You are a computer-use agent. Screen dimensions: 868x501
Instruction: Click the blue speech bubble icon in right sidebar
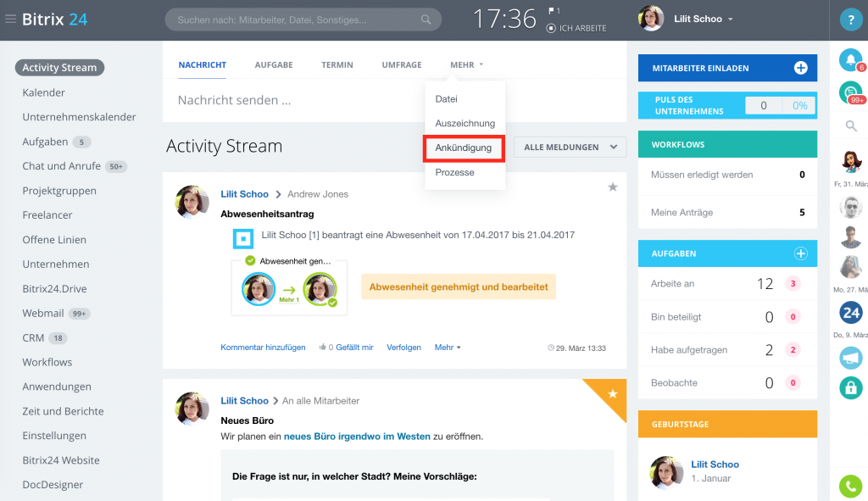tap(851, 357)
